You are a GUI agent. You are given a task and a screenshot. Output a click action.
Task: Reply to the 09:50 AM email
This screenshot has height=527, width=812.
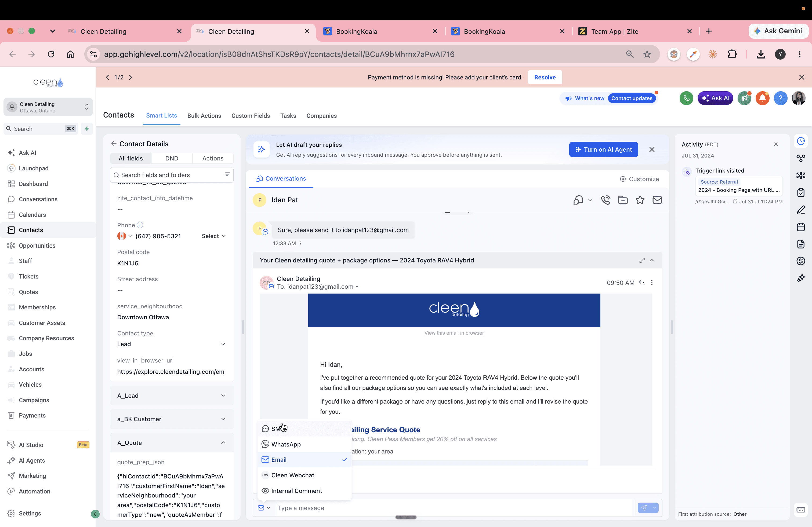click(x=641, y=283)
